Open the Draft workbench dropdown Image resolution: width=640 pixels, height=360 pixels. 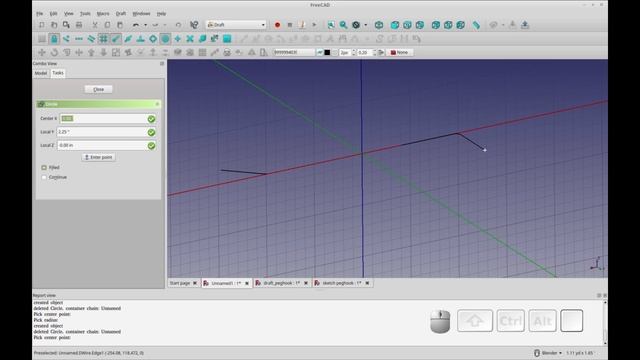point(236,25)
